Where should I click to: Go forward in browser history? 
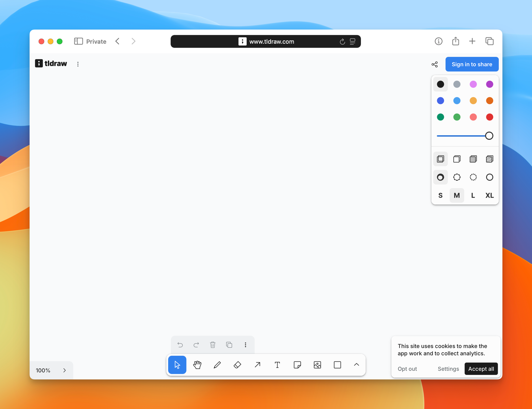(x=134, y=41)
